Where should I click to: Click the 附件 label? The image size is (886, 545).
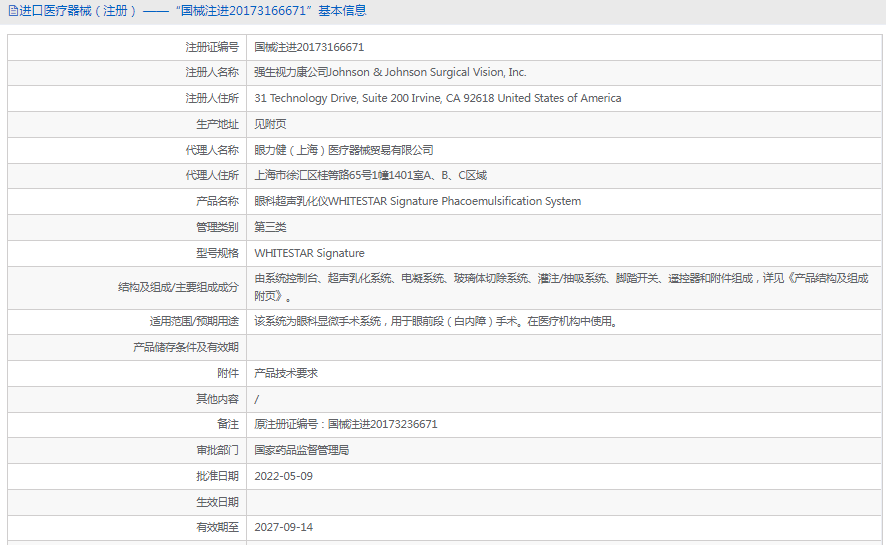(x=228, y=373)
